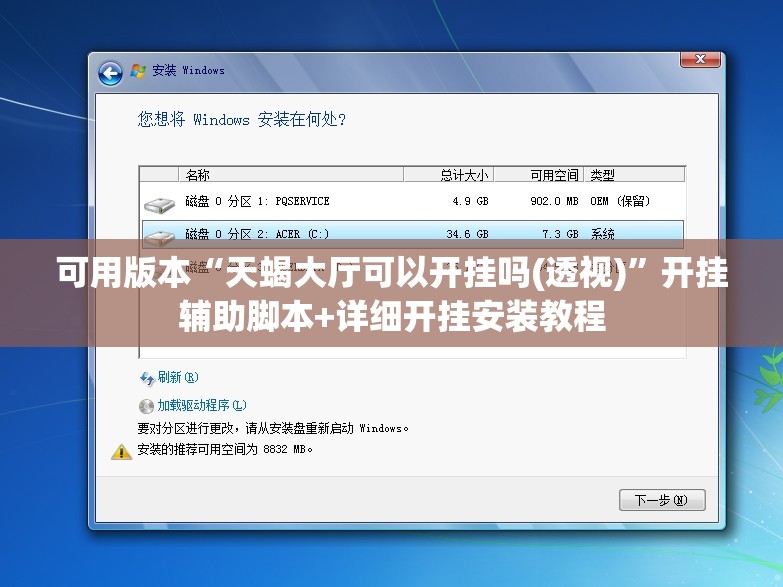Click the 安装的推荐可用空间为 8832 MB warning text
This screenshot has width=783, height=587.
click(x=225, y=449)
